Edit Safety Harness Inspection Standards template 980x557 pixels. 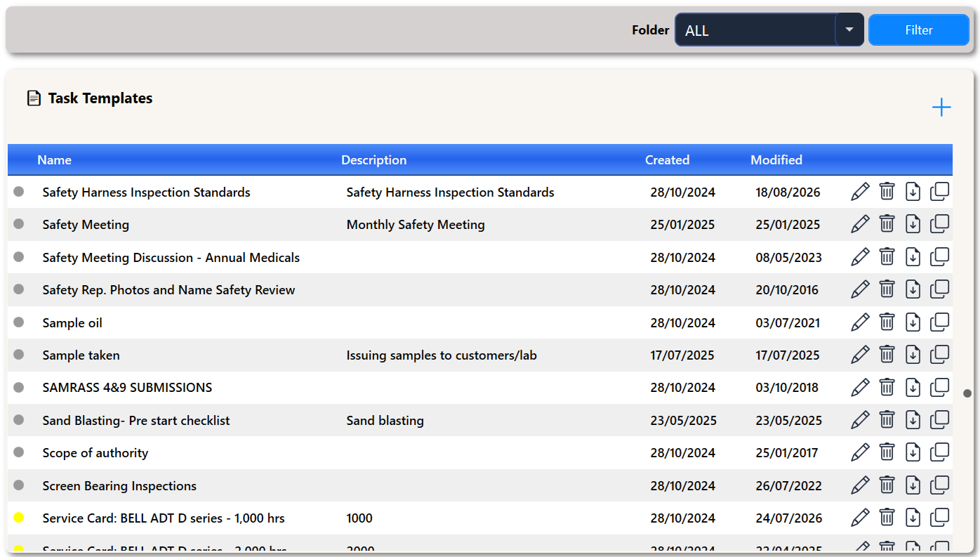click(860, 192)
